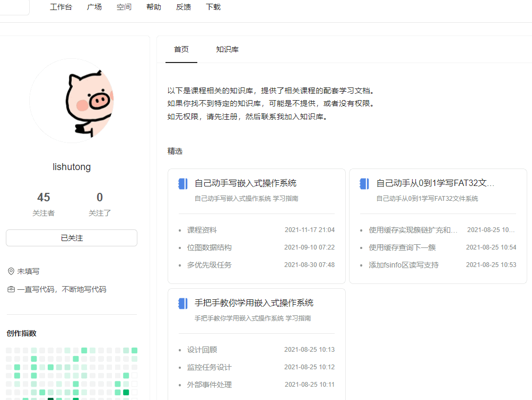This screenshot has height=400, width=532.
Task: Go to 广场 in top navigation
Action: pos(94,7)
